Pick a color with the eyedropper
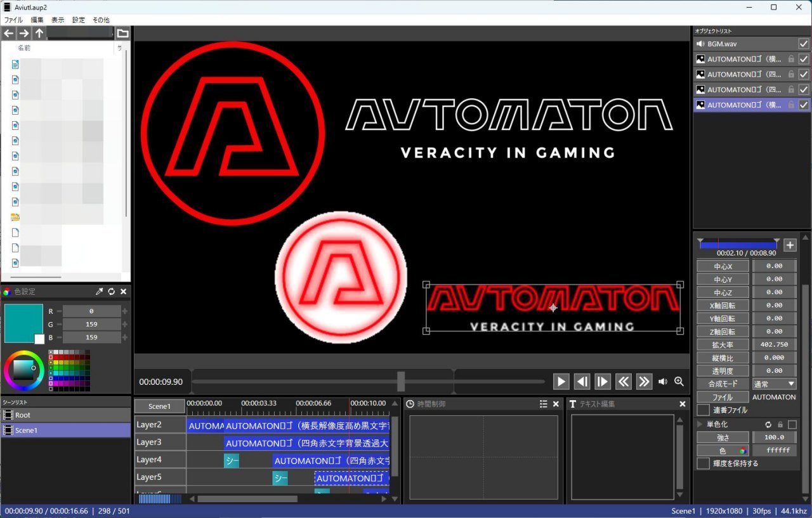This screenshot has width=812, height=518. [x=99, y=292]
